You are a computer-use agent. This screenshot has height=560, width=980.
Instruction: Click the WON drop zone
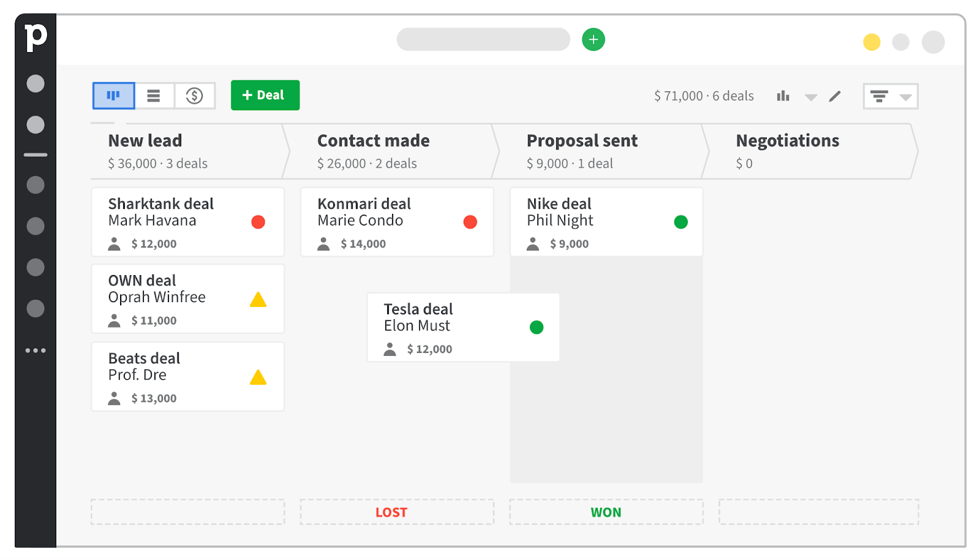click(606, 512)
